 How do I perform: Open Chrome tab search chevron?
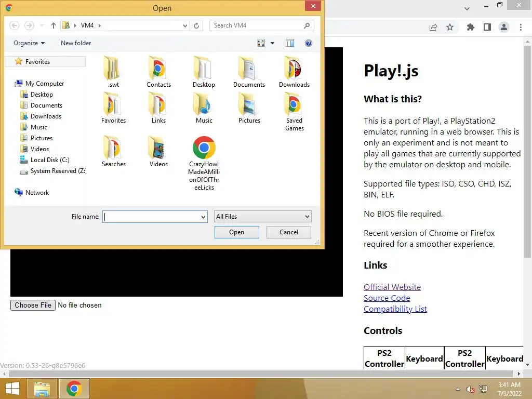(467, 8)
